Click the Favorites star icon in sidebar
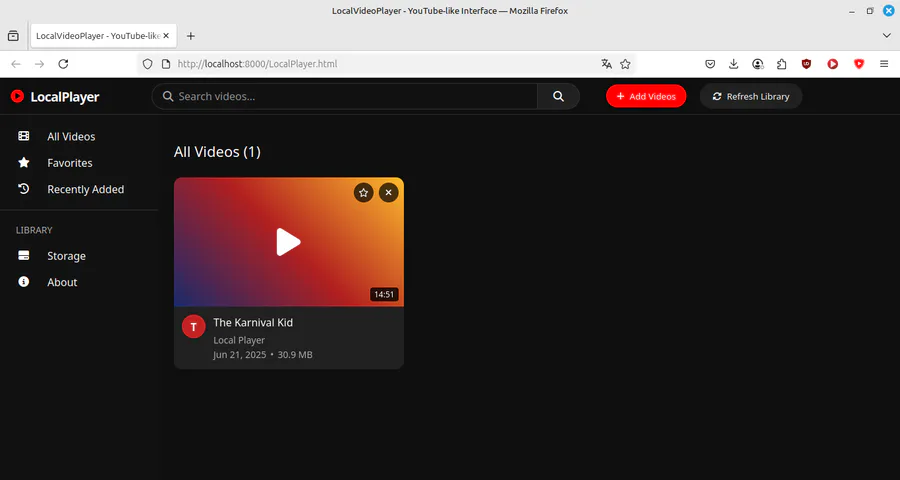The height and width of the screenshot is (480, 900). point(24,162)
